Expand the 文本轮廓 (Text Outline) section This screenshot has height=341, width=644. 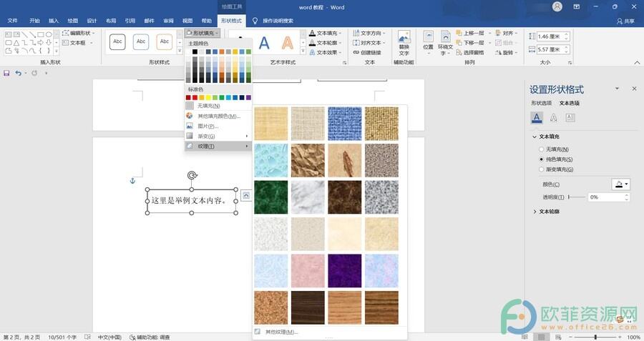point(550,212)
